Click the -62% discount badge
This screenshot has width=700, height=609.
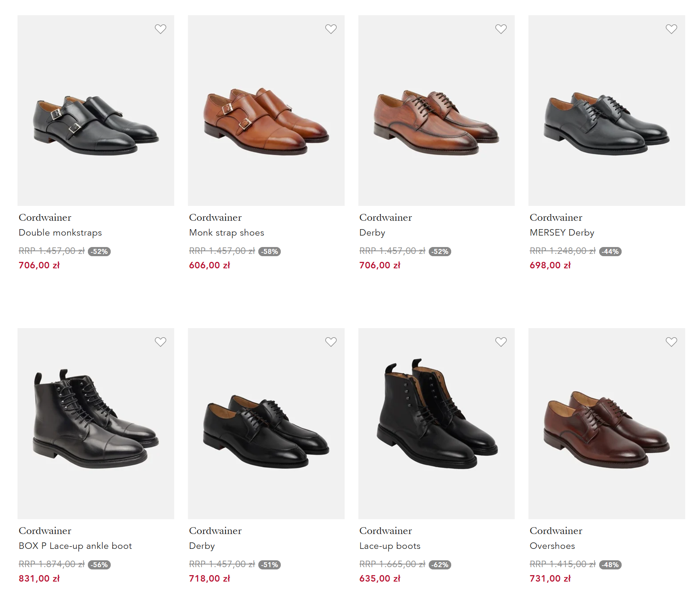tap(440, 565)
